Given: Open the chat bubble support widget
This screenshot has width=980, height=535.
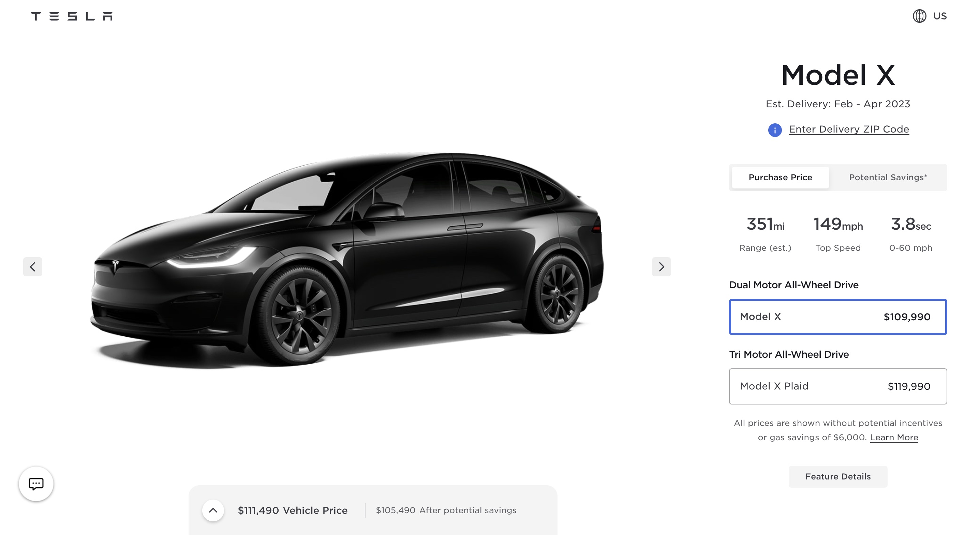Looking at the screenshot, I should (x=36, y=484).
